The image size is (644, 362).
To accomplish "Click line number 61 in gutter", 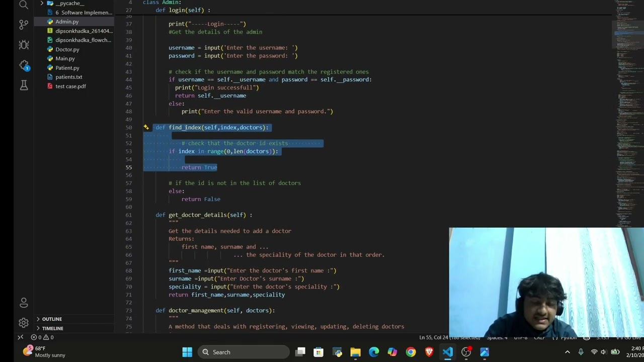I will [x=129, y=215].
